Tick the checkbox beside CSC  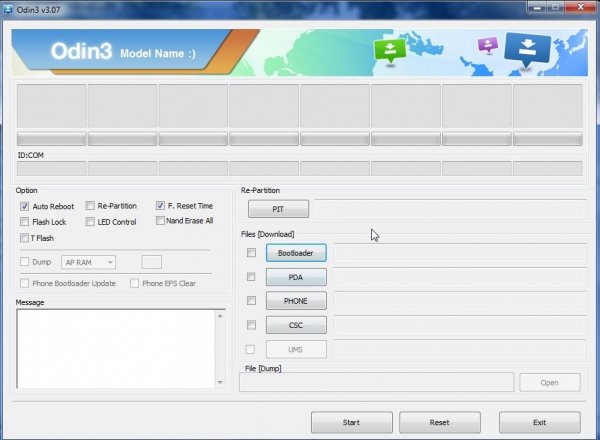coord(251,325)
